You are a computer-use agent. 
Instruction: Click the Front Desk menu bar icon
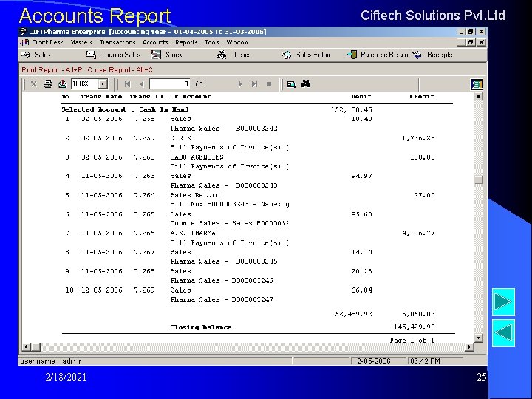tap(24, 42)
